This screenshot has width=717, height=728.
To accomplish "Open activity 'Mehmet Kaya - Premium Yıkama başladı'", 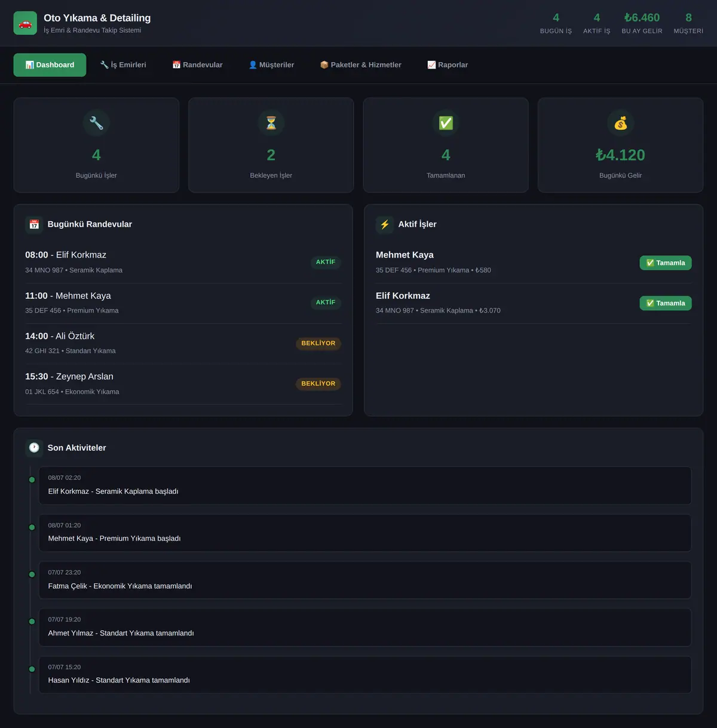I will click(x=365, y=533).
